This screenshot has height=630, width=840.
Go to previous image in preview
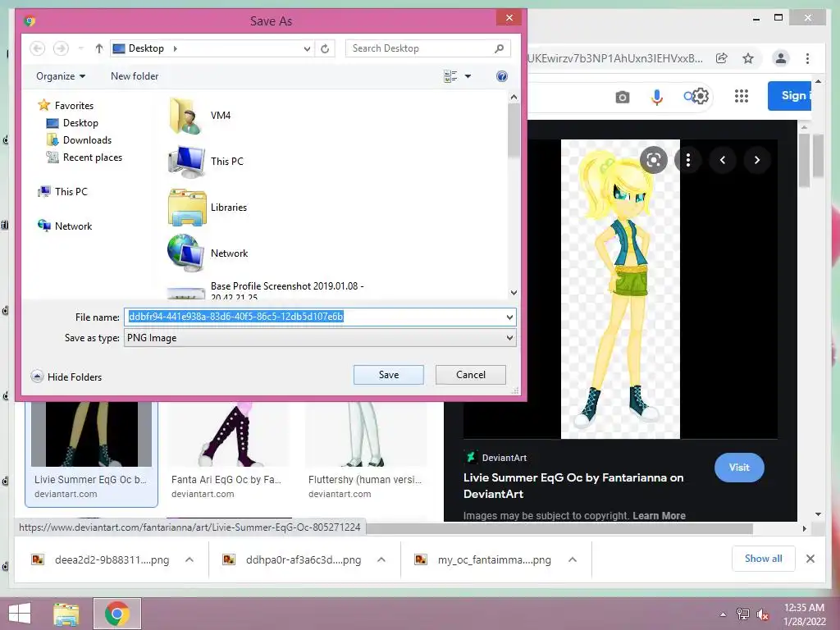(722, 160)
